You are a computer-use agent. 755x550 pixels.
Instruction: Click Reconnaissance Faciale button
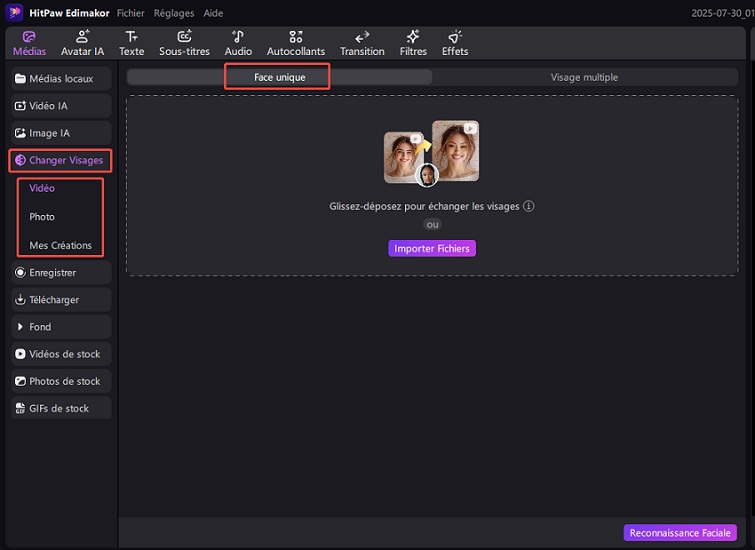(x=680, y=533)
